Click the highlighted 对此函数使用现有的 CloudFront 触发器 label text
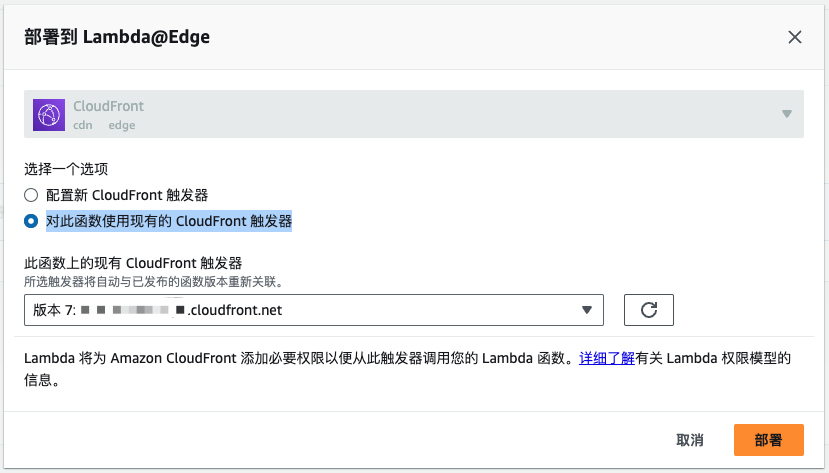The height and width of the screenshot is (473, 829). click(168, 221)
